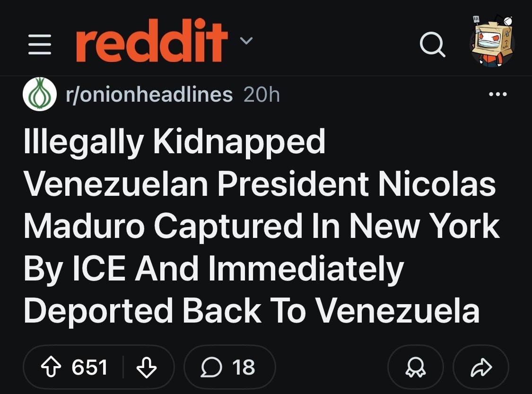Click the share arrow icon

coord(480,368)
